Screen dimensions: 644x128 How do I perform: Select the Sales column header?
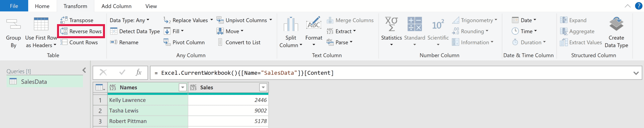pos(228,87)
